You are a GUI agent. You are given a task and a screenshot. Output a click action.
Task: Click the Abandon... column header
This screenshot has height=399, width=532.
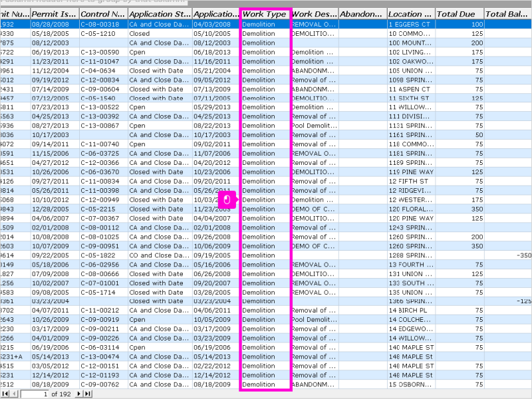pos(362,14)
